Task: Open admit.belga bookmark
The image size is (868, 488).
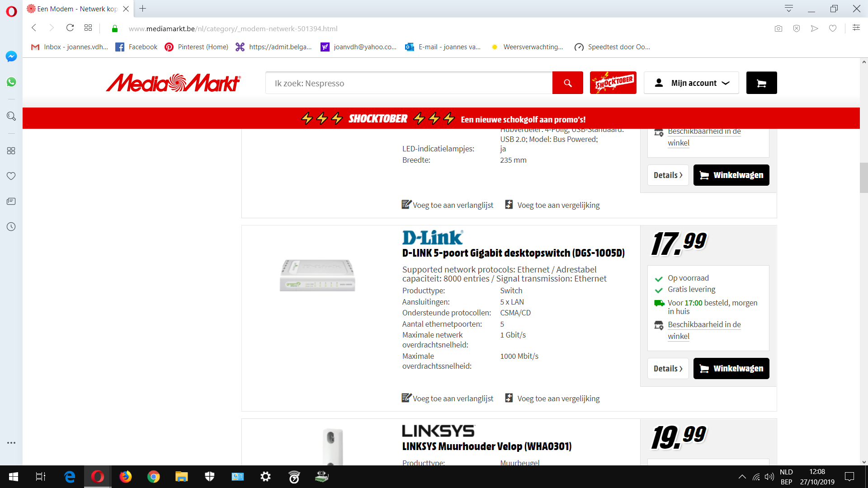Action: [x=274, y=47]
